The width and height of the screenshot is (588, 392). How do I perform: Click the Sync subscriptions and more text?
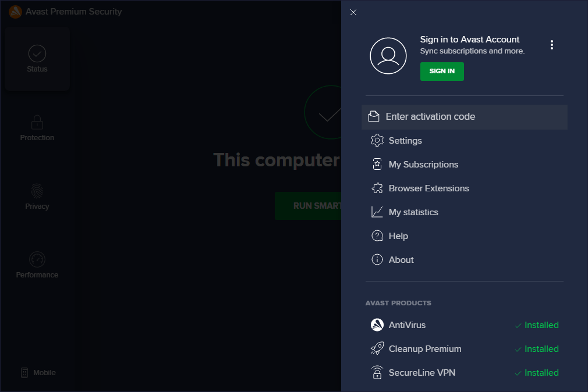472,51
